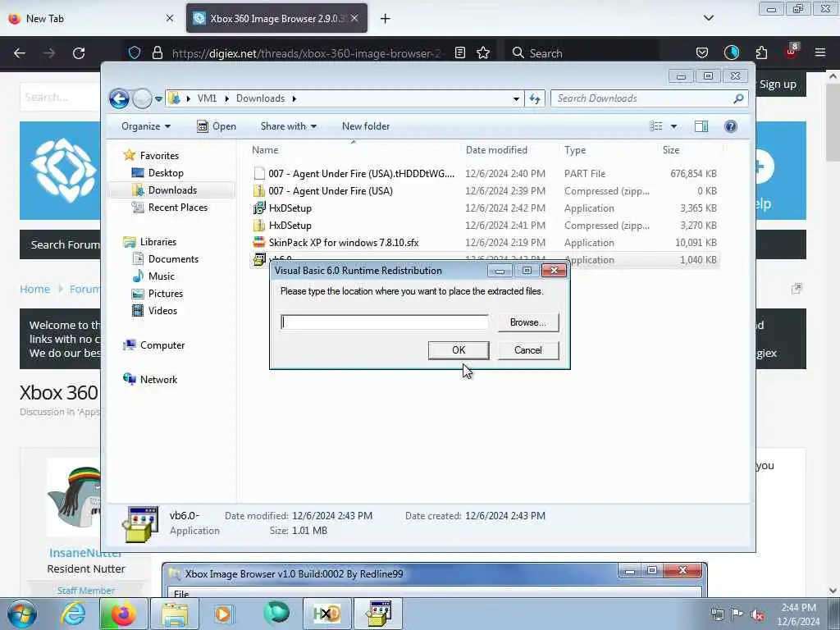Open the Browse... folder picker
840x630 pixels.
527,322
